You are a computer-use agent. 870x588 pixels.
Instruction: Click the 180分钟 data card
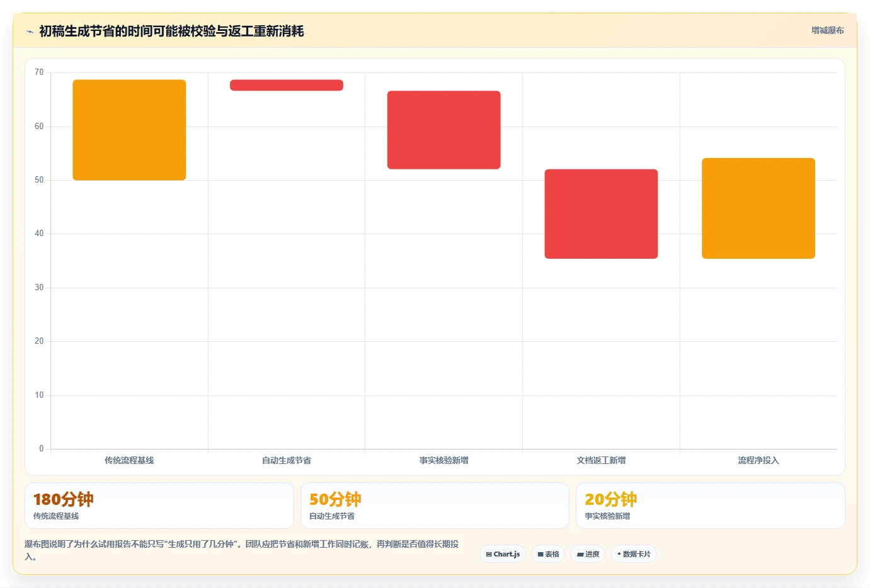(159, 506)
